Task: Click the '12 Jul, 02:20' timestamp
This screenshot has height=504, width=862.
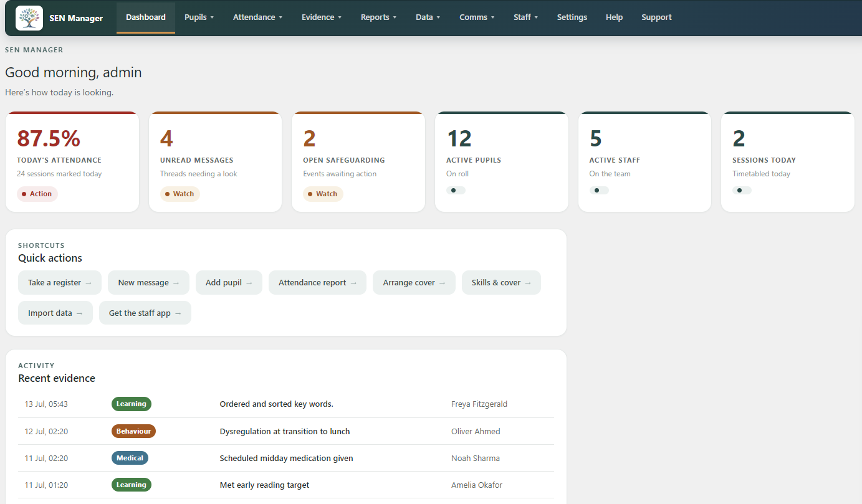Action: (x=46, y=431)
